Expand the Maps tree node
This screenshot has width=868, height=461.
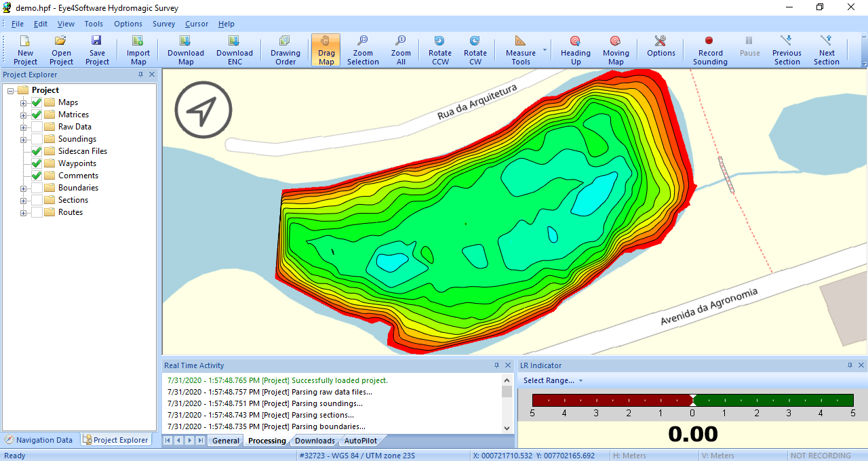click(23, 103)
